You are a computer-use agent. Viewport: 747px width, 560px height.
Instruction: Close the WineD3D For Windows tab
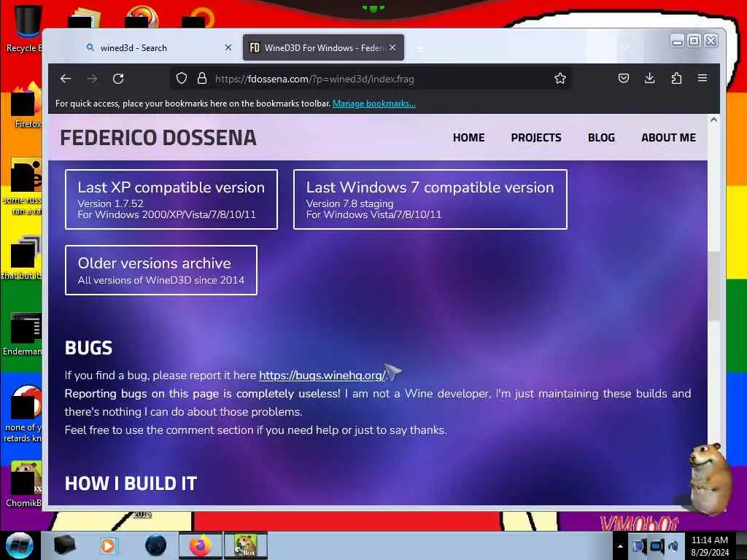tap(392, 47)
